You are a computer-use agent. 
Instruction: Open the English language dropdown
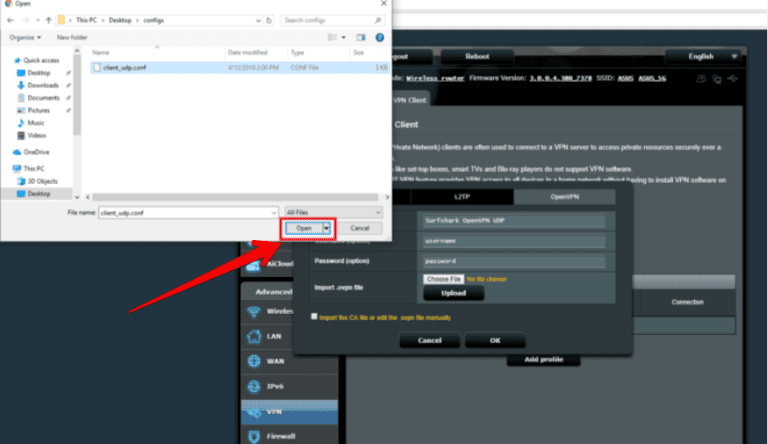click(x=702, y=56)
